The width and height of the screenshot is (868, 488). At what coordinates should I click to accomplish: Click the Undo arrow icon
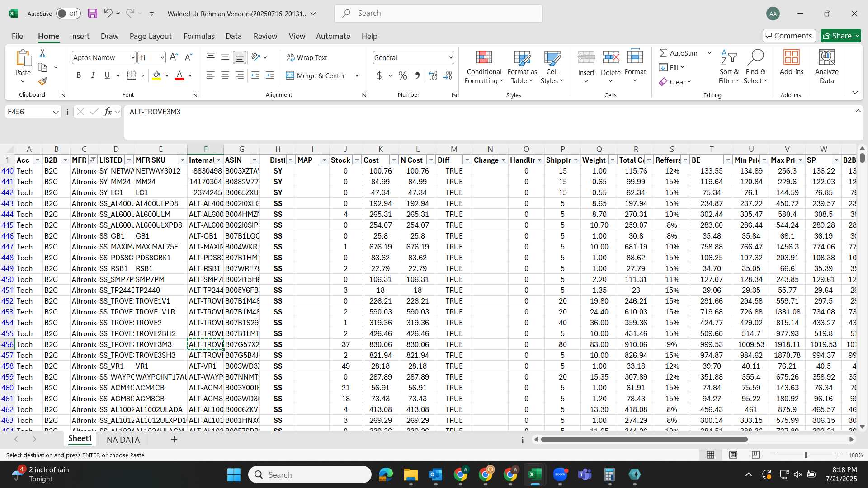coord(108,13)
